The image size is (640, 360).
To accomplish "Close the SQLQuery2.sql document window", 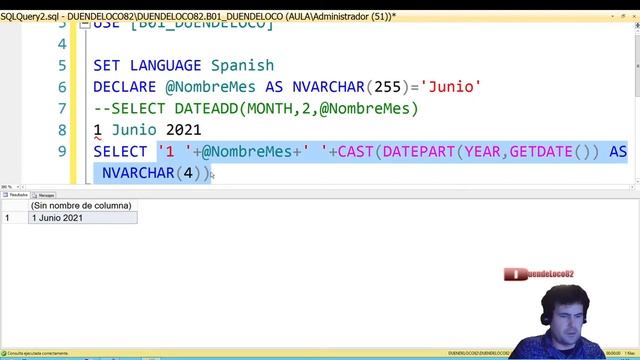I will [634, 16].
